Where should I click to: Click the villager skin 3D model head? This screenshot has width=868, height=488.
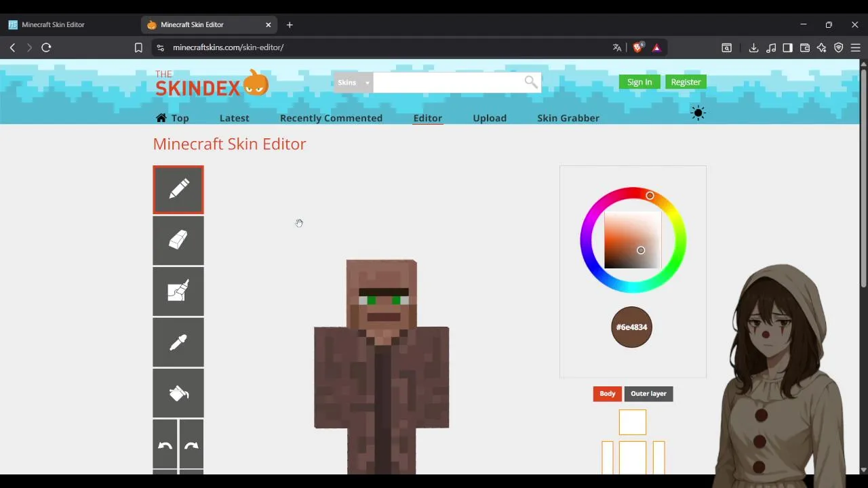382,293
